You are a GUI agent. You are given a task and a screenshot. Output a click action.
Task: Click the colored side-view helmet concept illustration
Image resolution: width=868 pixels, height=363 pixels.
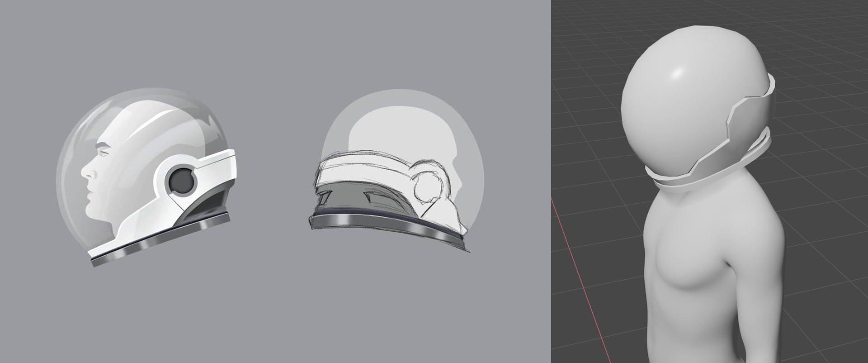[x=146, y=177]
